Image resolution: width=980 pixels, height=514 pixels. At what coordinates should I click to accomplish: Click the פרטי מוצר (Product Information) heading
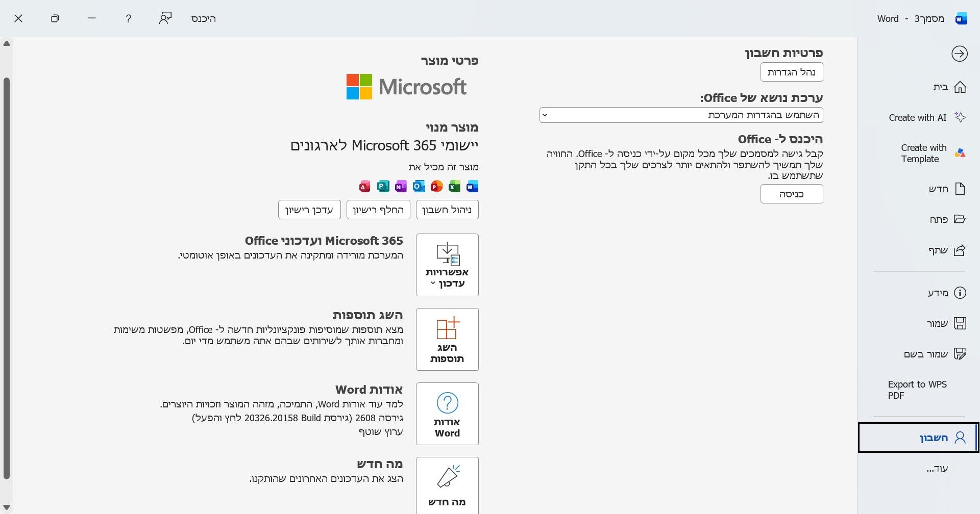point(450,61)
